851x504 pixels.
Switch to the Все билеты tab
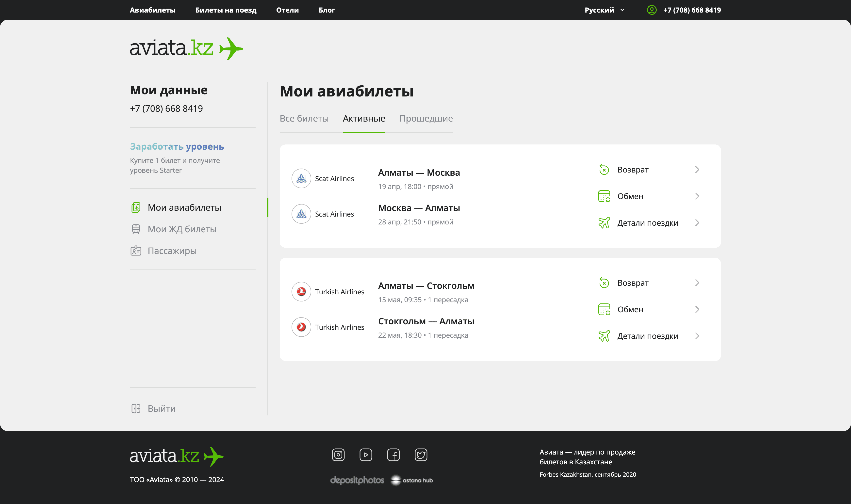click(304, 119)
